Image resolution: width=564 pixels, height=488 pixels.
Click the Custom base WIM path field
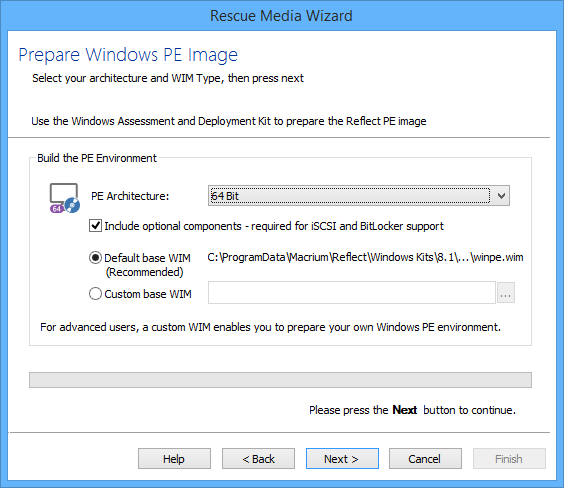pyautogui.click(x=352, y=293)
